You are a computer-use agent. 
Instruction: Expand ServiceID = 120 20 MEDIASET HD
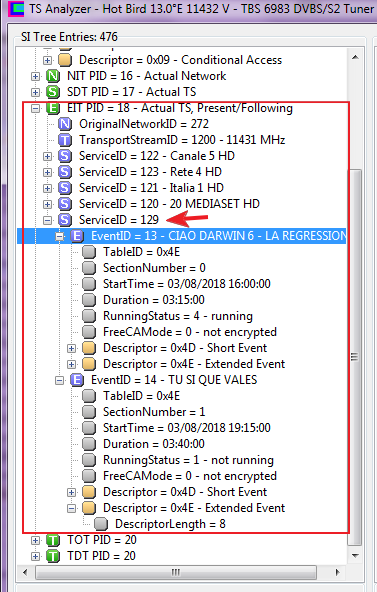[47, 204]
